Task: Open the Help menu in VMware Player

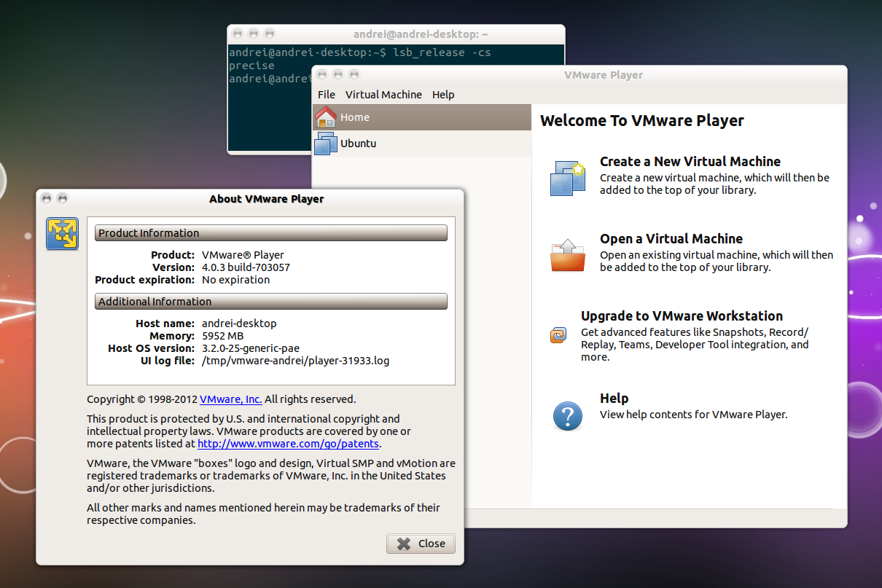Action: pos(443,95)
